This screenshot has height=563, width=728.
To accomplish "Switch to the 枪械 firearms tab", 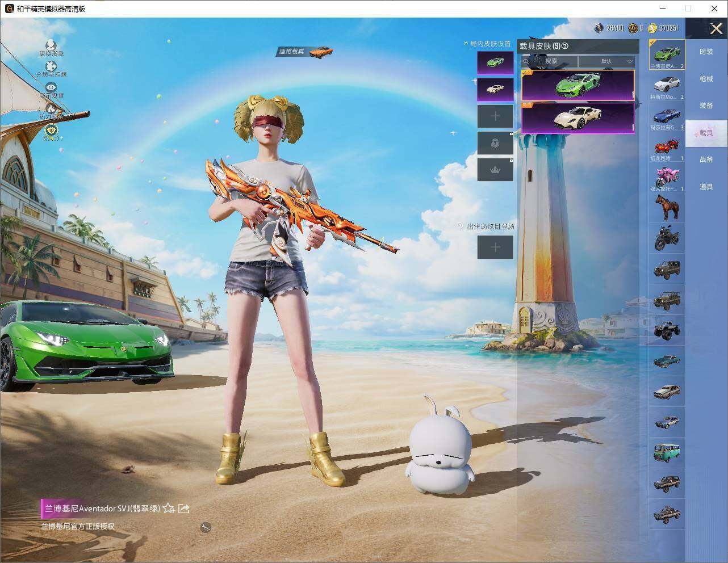I will (706, 79).
